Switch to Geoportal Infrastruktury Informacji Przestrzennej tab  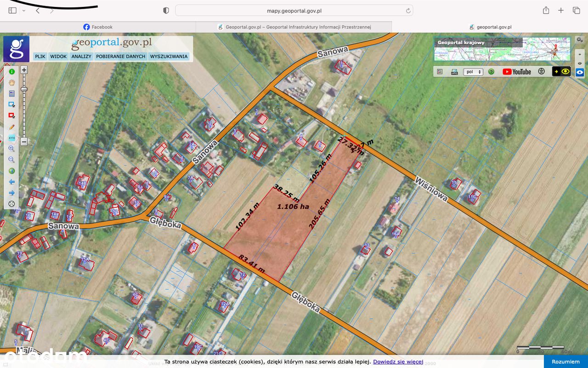tap(294, 27)
